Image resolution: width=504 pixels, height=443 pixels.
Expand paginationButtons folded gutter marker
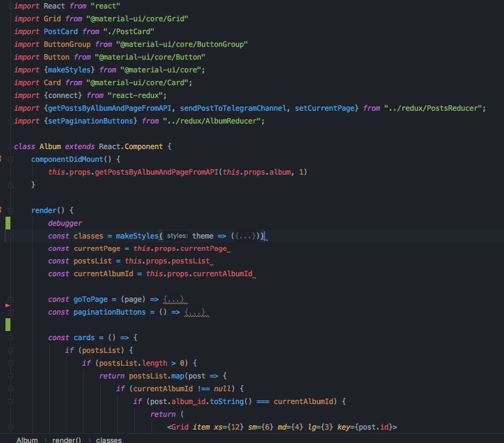tap(10, 312)
